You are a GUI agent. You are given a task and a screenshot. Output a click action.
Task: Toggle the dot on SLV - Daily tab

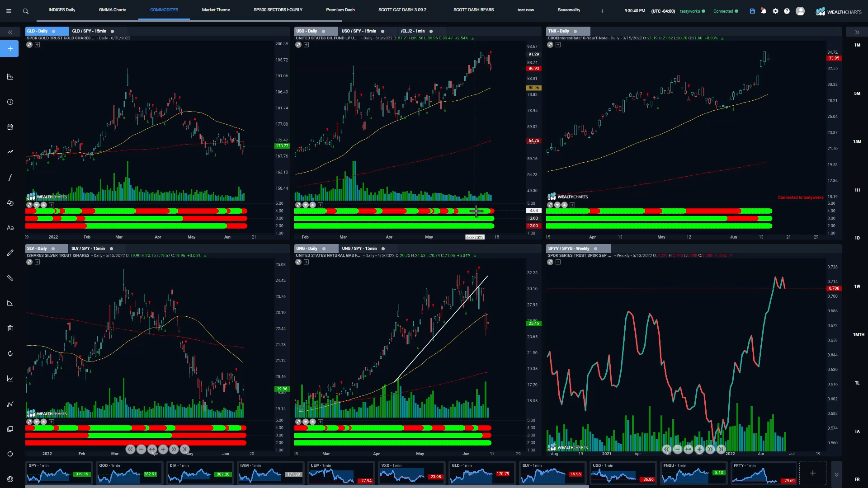click(53, 249)
